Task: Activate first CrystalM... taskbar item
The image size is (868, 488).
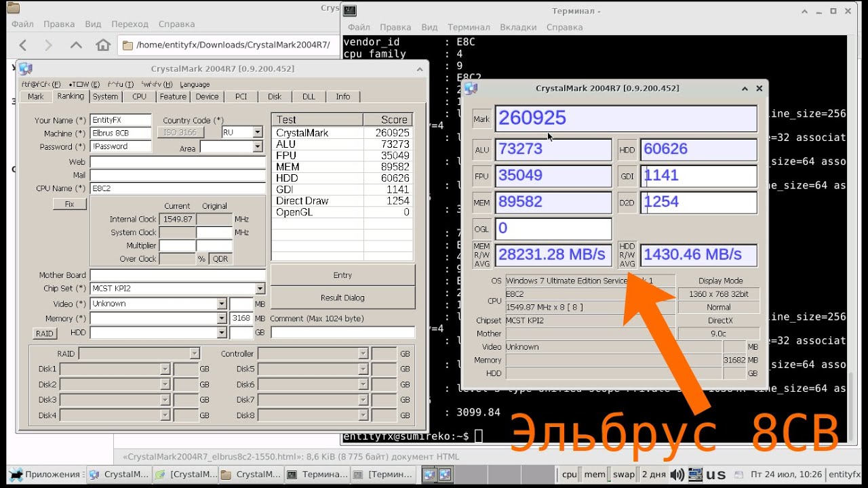Action: [118, 474]
